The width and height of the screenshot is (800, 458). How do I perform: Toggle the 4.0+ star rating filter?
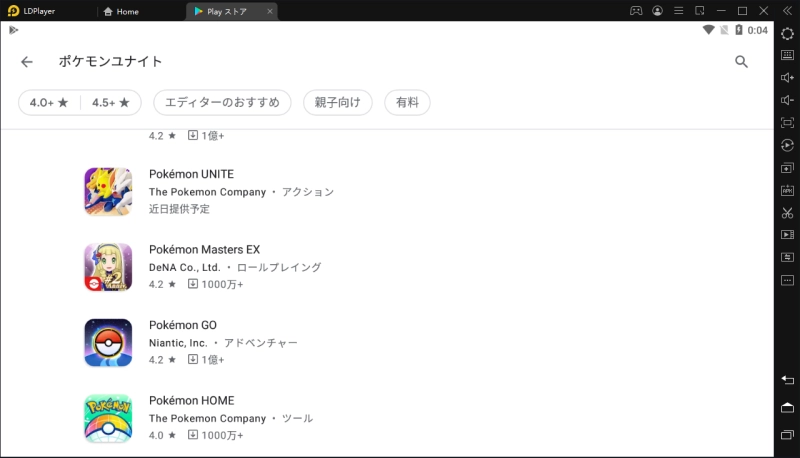tap(49, 102)
